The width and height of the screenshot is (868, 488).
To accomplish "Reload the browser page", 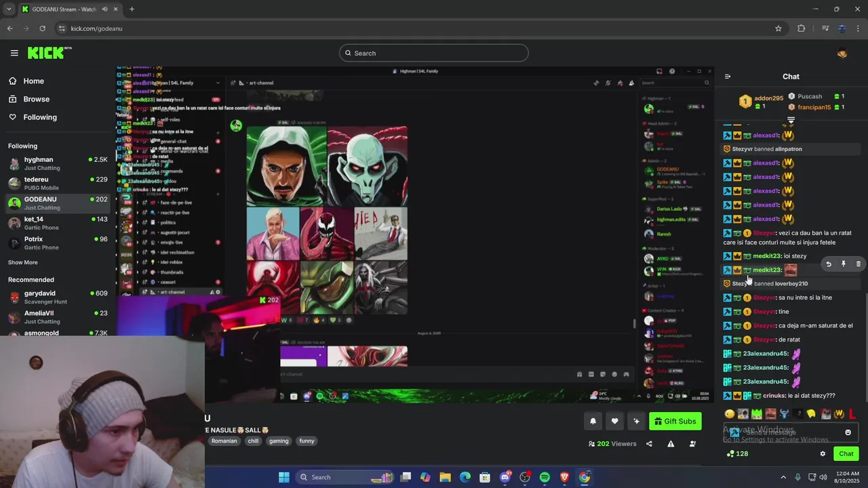I will click(42, 28).
